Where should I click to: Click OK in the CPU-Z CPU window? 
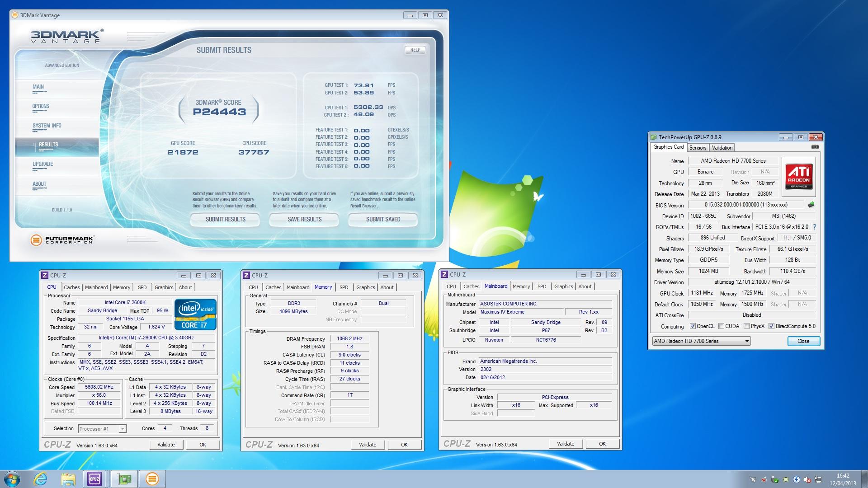coord(203,445)
